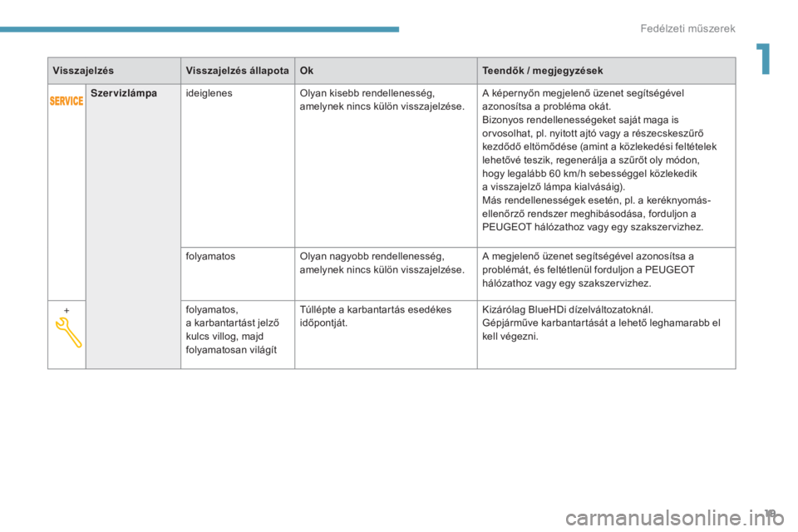
Task: Click the blue chapter number 1 tab
Action: click(763, 58)
